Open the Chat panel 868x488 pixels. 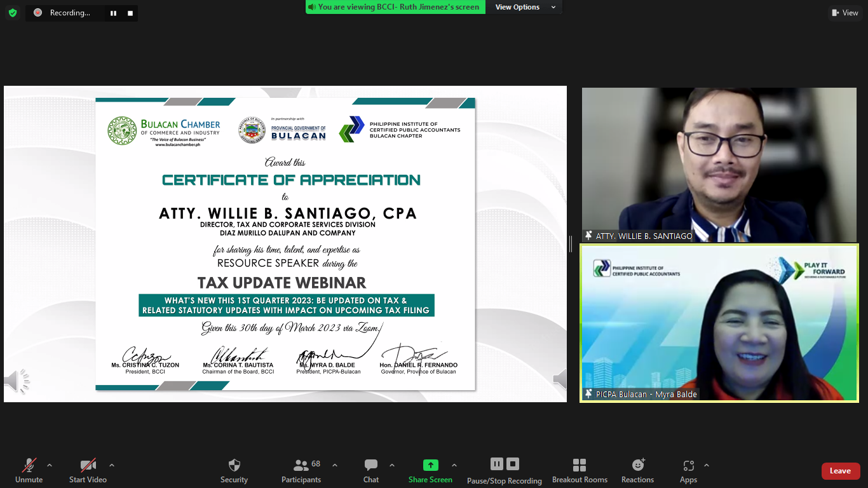point(371,471)
